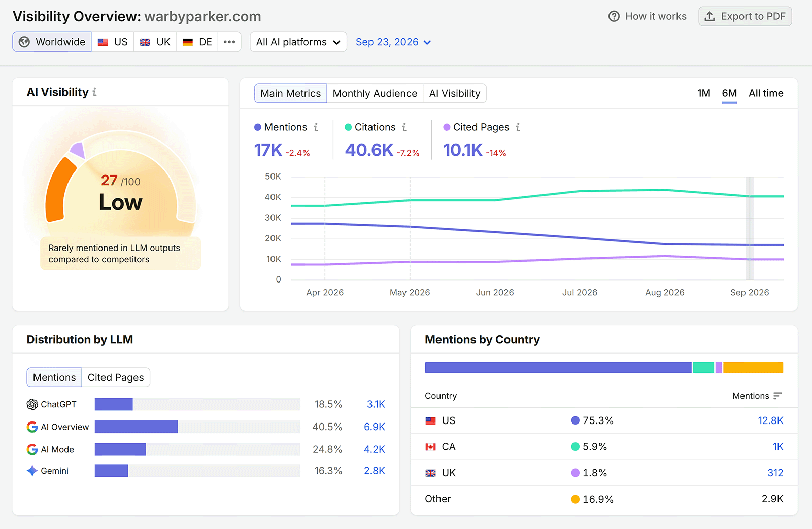The height and width of the screenshot is (529, 812).
Task: Click the Sep 2026 marker on chart
Action: point(750,228)
